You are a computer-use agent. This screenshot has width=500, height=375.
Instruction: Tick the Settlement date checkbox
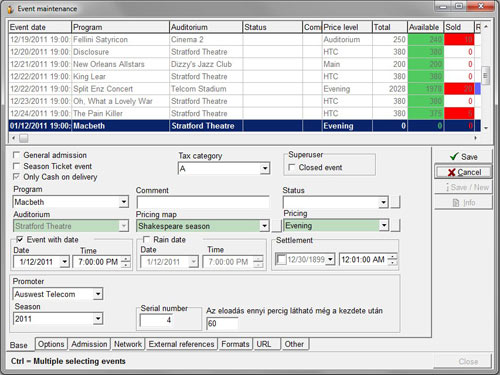281,259
